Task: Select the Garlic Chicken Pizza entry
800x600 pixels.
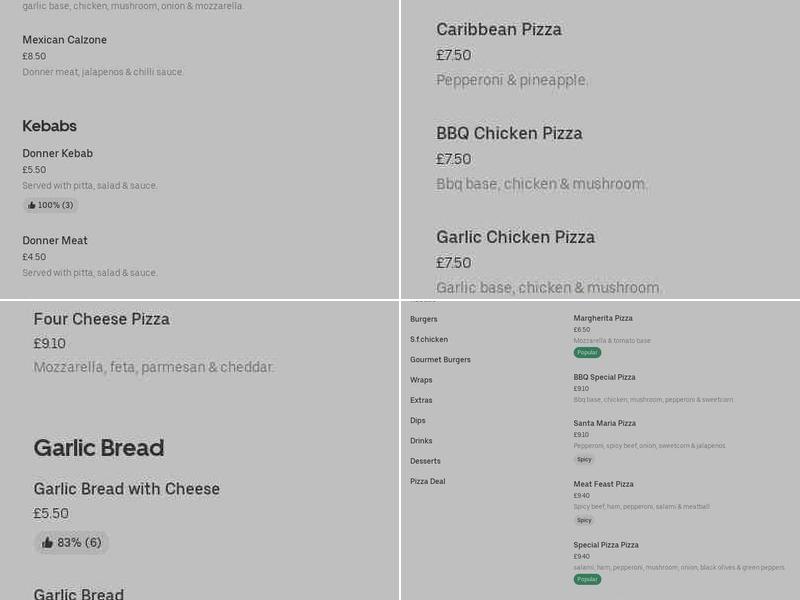Action: coord(515,237)
